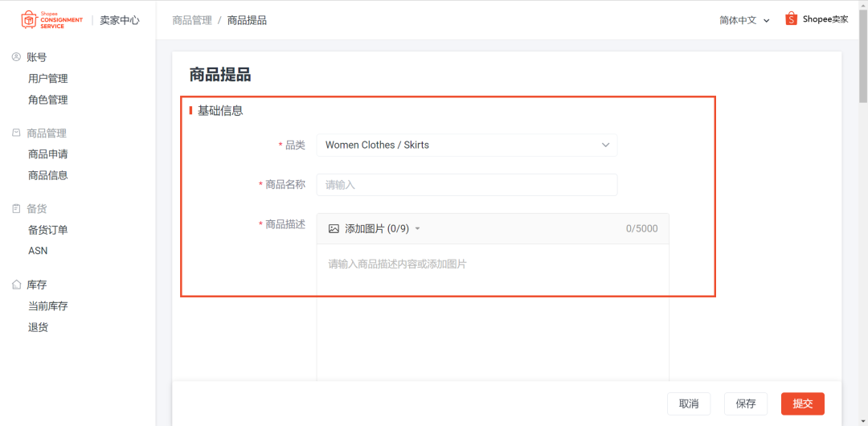Go to 商品申请 in the sidebar
Viewport: 868px width, 426px height.
click(x=47, y=154)
